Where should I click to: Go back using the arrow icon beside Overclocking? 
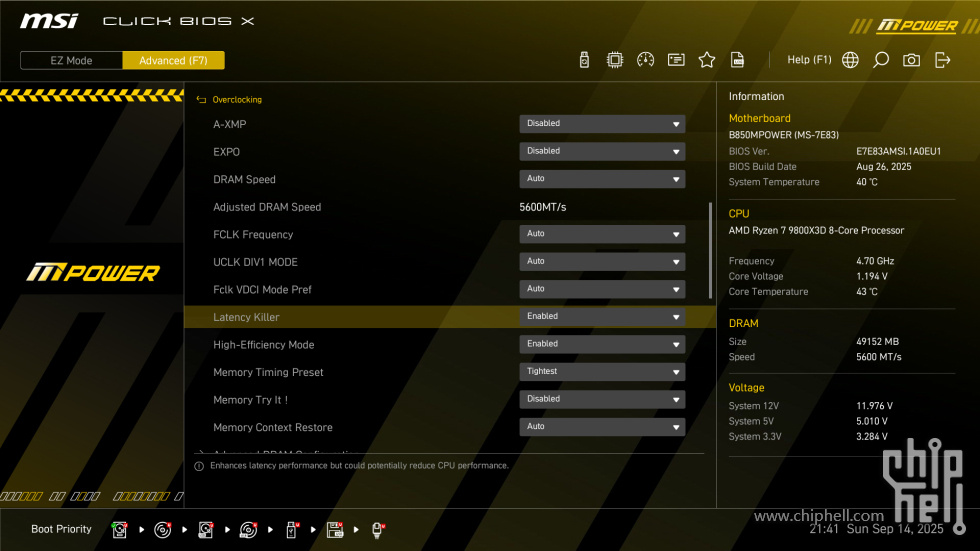click(x=201, y=100)
